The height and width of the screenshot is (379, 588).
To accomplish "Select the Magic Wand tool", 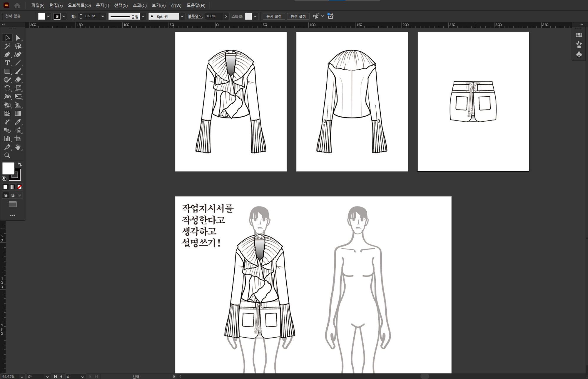I will (x=7, y=46).
